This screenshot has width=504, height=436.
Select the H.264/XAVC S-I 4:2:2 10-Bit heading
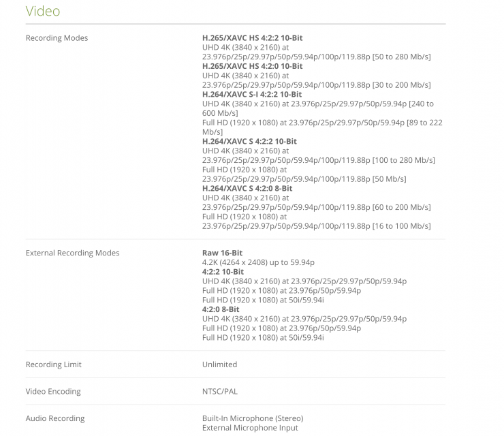click(252, 94)
